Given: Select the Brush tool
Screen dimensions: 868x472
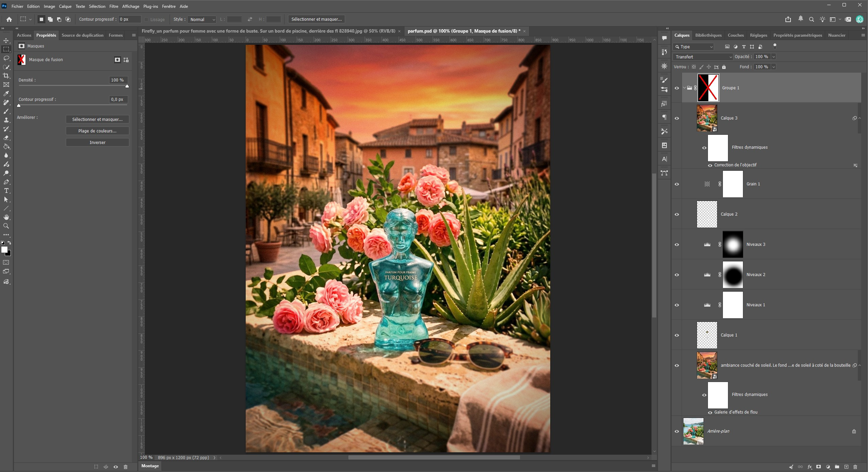Looking at the screenshot, I should point(6,111).
